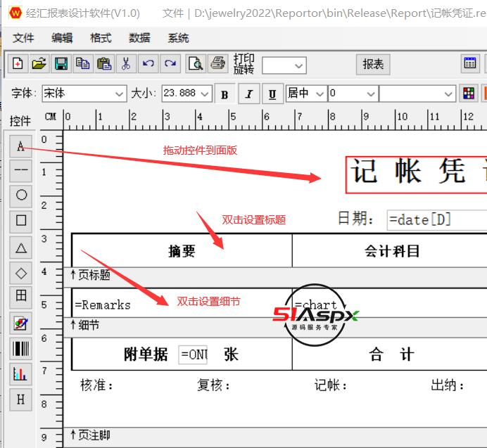Toggle underline formatting
This screenshot has height=448, width=487.
click(272, 94)
